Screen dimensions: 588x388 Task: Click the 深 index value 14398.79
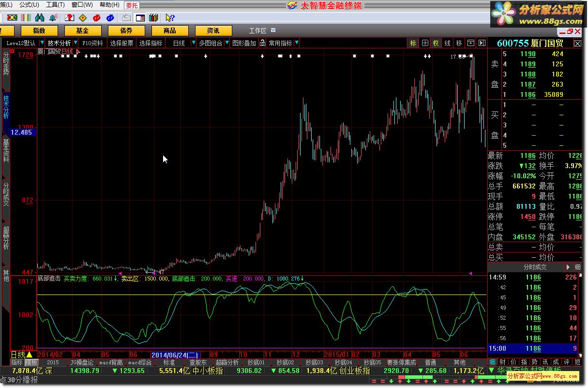85,371
